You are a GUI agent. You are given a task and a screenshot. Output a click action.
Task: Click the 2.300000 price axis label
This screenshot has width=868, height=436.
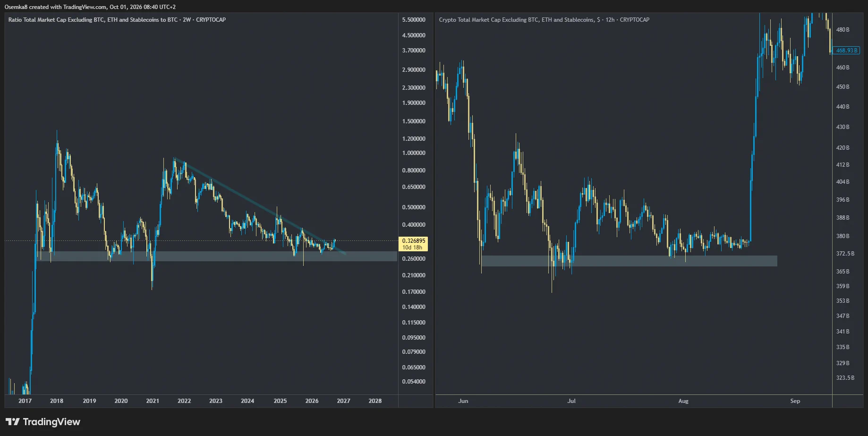coord(414,88)
